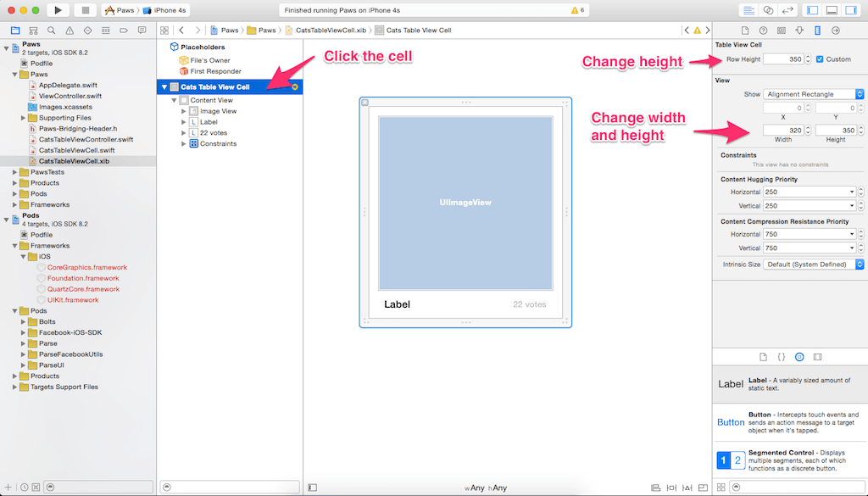Viewport: 868px width, 496px height.
Task: Open the File inspector icon
Action: (745, 29)
